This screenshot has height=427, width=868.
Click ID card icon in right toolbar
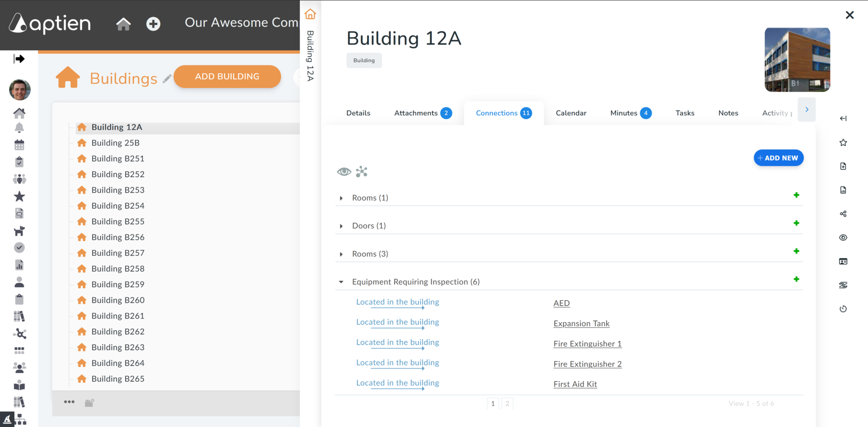843,262
